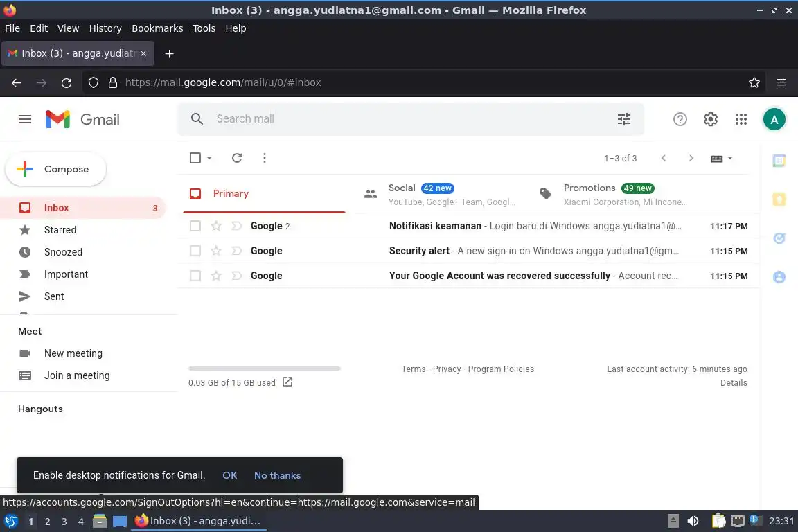Open the input tools dropdown arrow
This screenshot has width=798, height=532.
(x=730, y=158)
